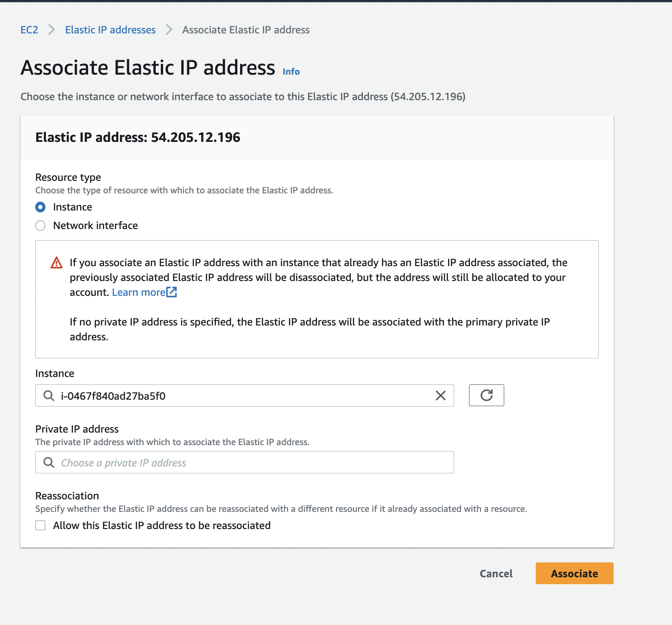Select the Instance resource type
The height and width of the screenshot is (625, 672).
pos(41,207)
